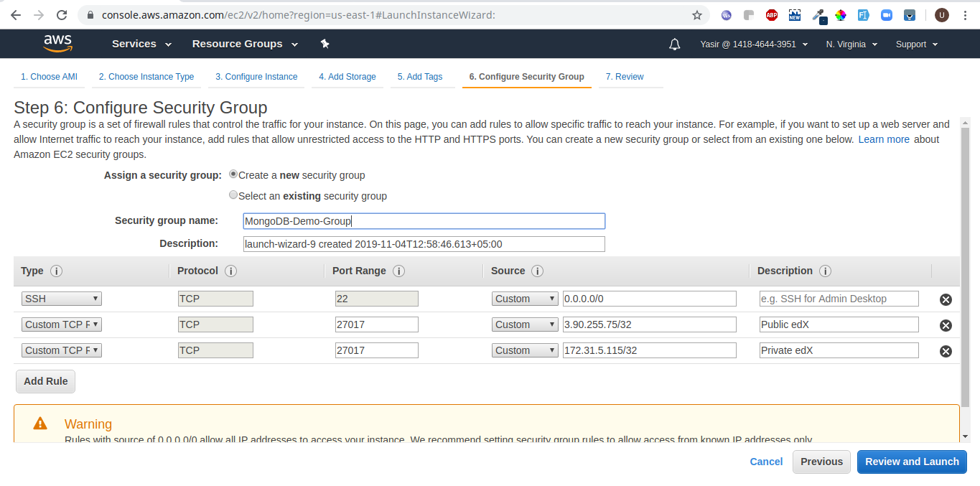Click info icon next to Port Range
The height and width of the screenshot is (486, 980).
pyautogui.click(x=399, y=271)
